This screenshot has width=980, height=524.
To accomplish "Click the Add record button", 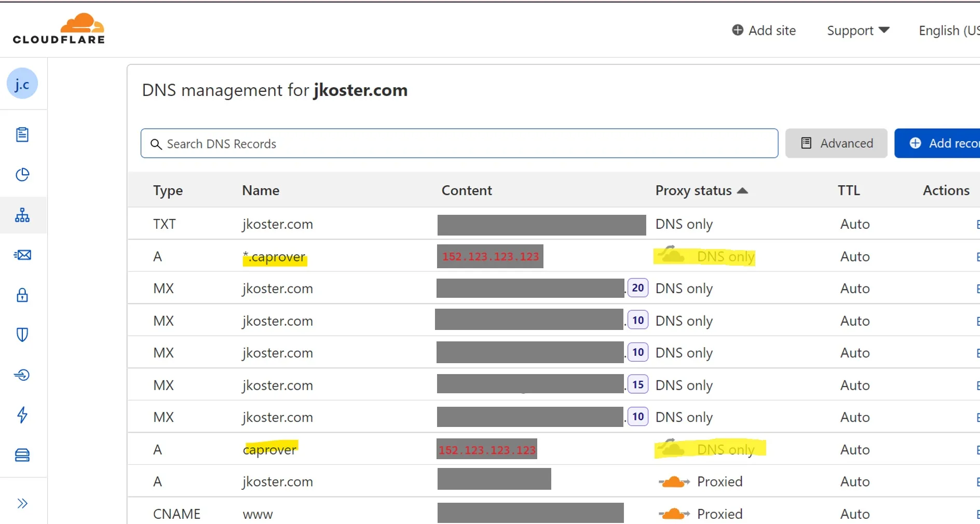I will point(937,143).
